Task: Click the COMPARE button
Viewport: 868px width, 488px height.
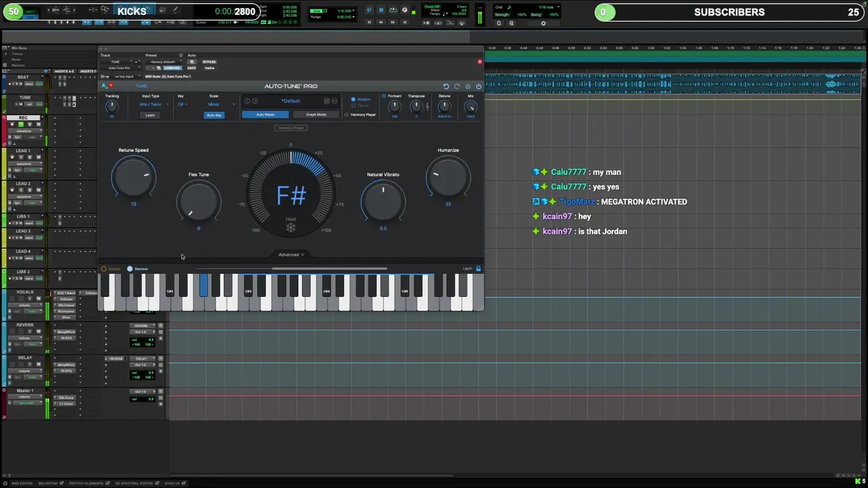Action: 172,68
